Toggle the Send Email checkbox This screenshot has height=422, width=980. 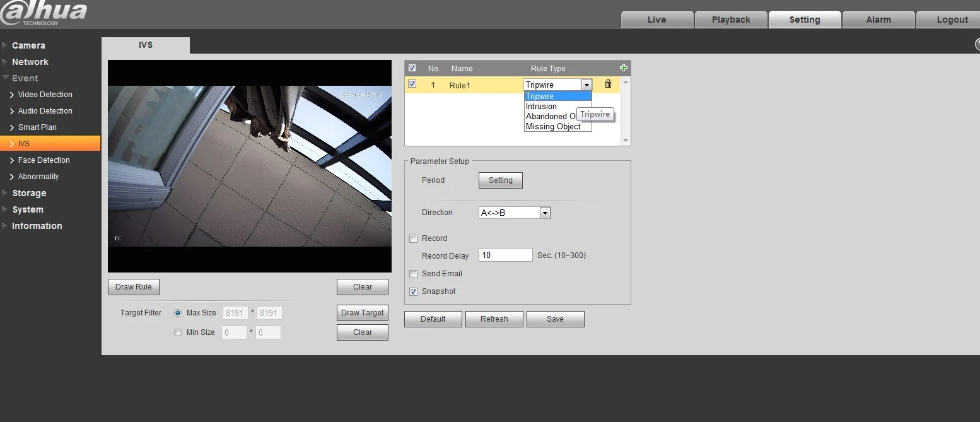click(414, 274)
